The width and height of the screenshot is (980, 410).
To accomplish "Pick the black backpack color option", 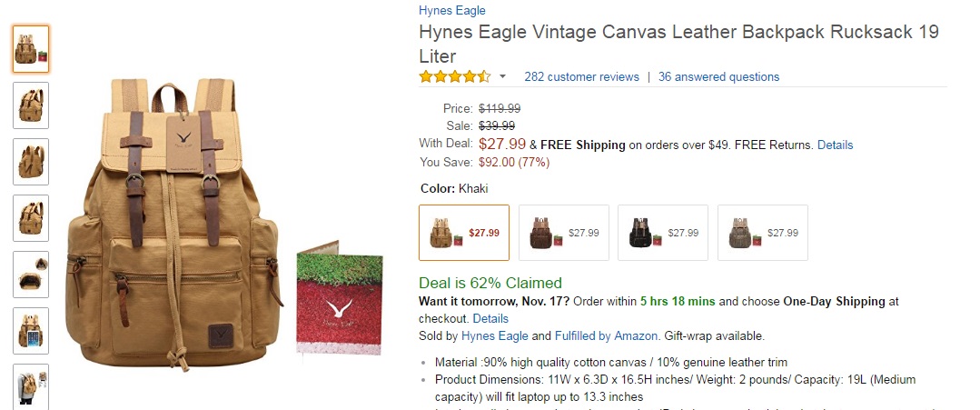I will pos(663,233).
